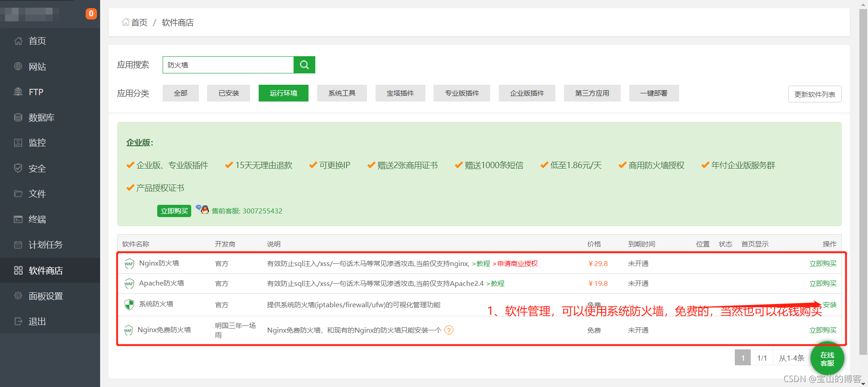868x387 pixels.
Task: Select the 运行环境 category tab
Action: point(283,93)
